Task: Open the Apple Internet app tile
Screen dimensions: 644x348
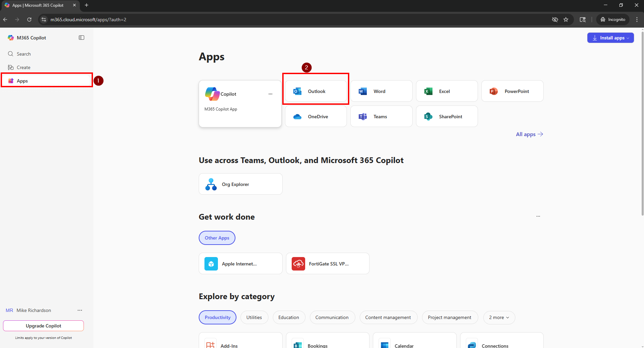Action: tap(240, 263)
